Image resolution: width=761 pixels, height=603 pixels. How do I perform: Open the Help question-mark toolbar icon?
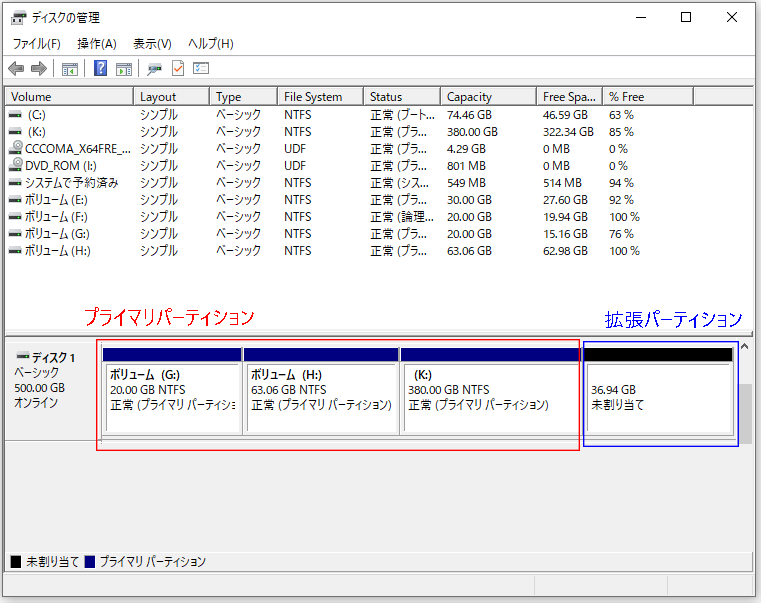click(x=100, y=68)
